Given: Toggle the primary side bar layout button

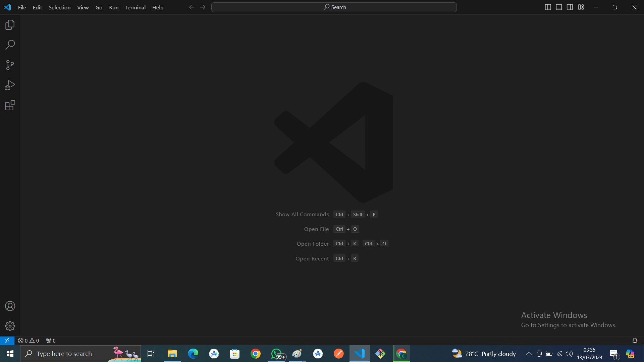Looking at the screenshot, I should (548, 7).
